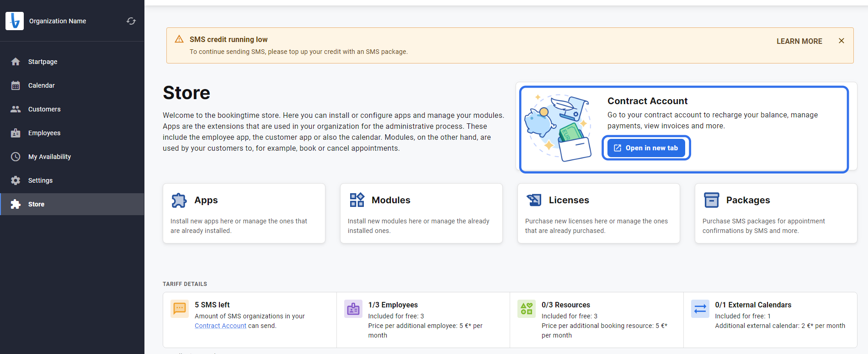The image size is (868, 354).
Task: Click the External Calendars arrows icon
Action: point(700,309)
